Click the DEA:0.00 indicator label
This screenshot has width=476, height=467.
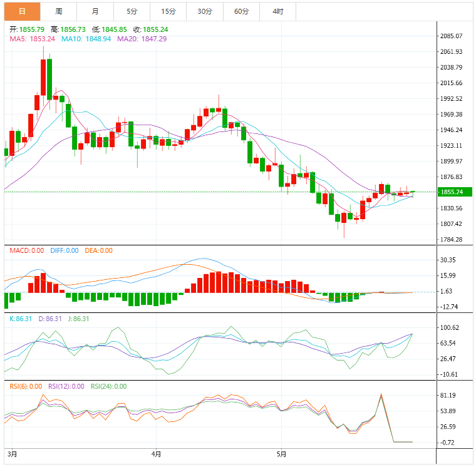click(99, 250)
